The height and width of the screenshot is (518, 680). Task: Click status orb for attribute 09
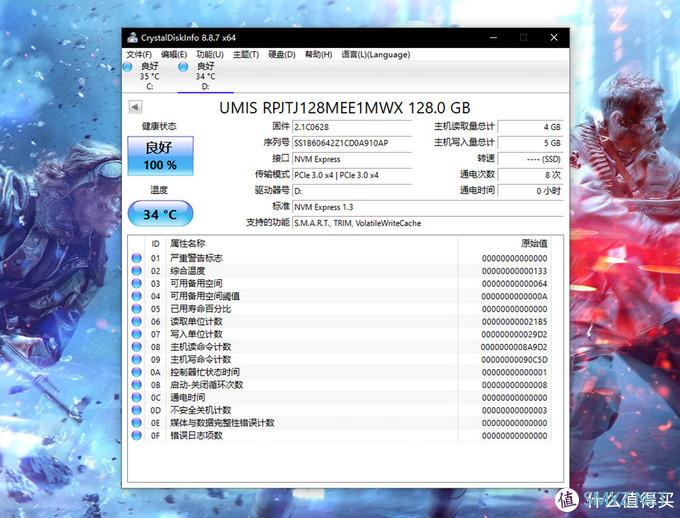tap(137, 359)
